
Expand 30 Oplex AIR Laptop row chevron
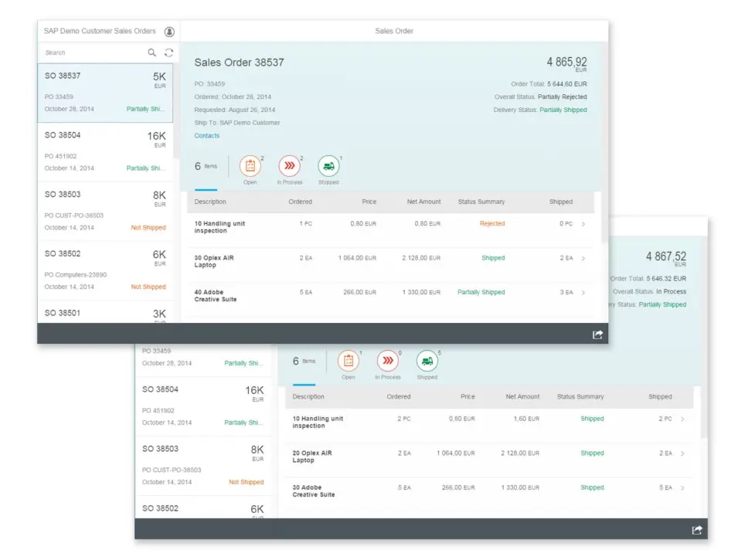pyautogui.click(x=583, y=259)
